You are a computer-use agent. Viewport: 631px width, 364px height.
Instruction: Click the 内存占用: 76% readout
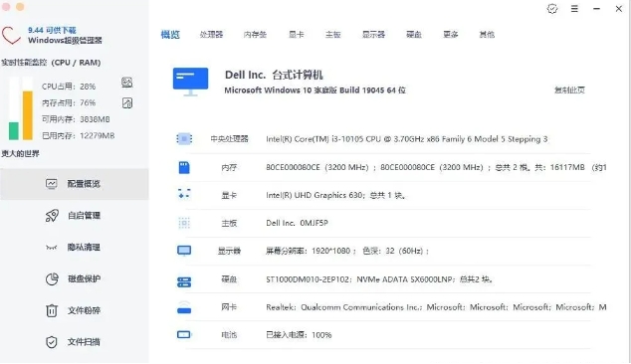(69, 103)
